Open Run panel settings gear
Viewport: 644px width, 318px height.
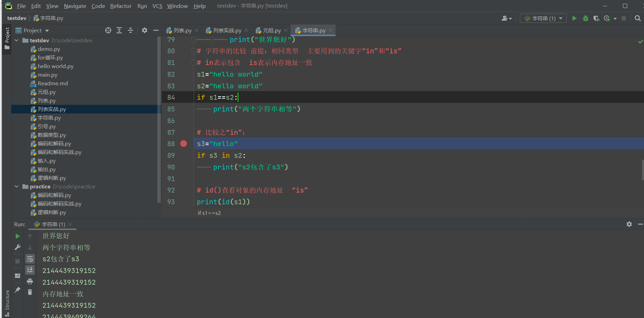[629, 224]
